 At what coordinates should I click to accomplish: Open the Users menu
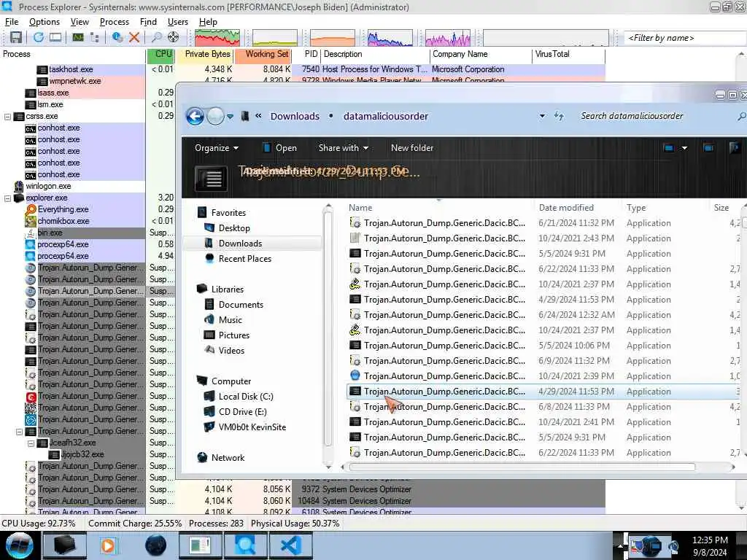(178, 22)
